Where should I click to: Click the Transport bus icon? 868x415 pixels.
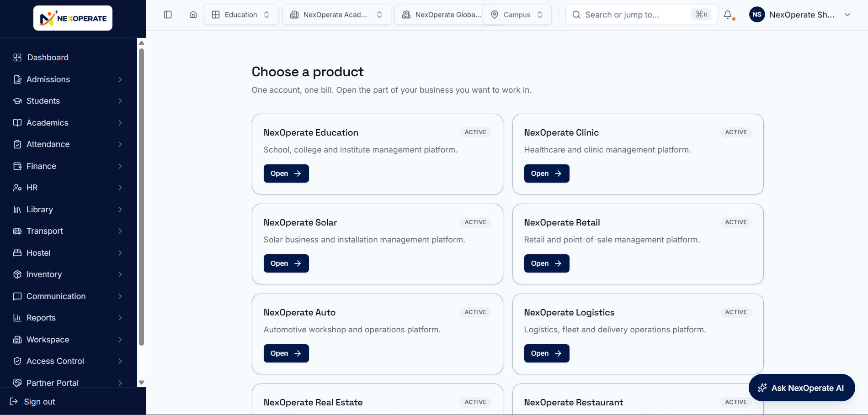17,231
